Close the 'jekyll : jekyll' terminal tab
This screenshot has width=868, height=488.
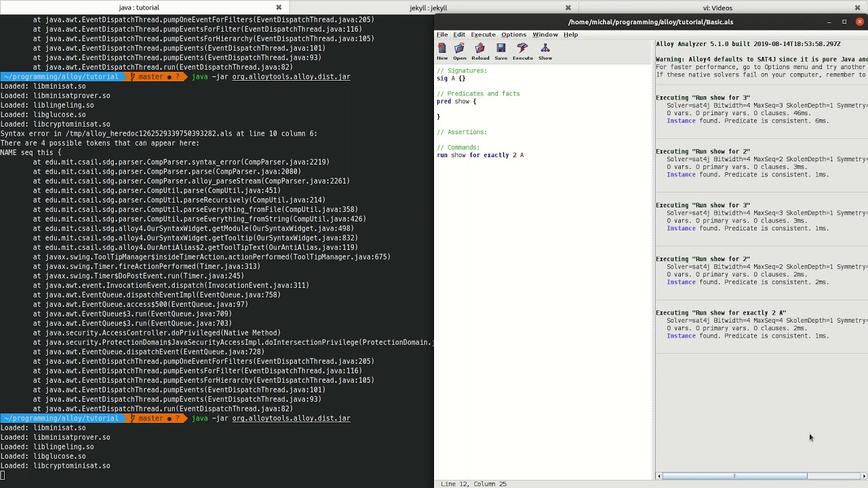click(x=568, y=7)
